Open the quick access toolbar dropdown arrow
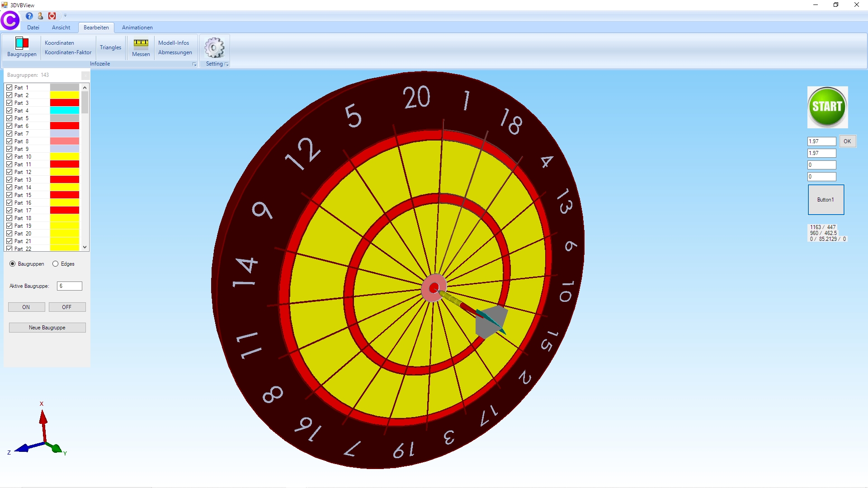Image resolution: width=868 pixels, height=488 pixels. (x=65, y=16)
